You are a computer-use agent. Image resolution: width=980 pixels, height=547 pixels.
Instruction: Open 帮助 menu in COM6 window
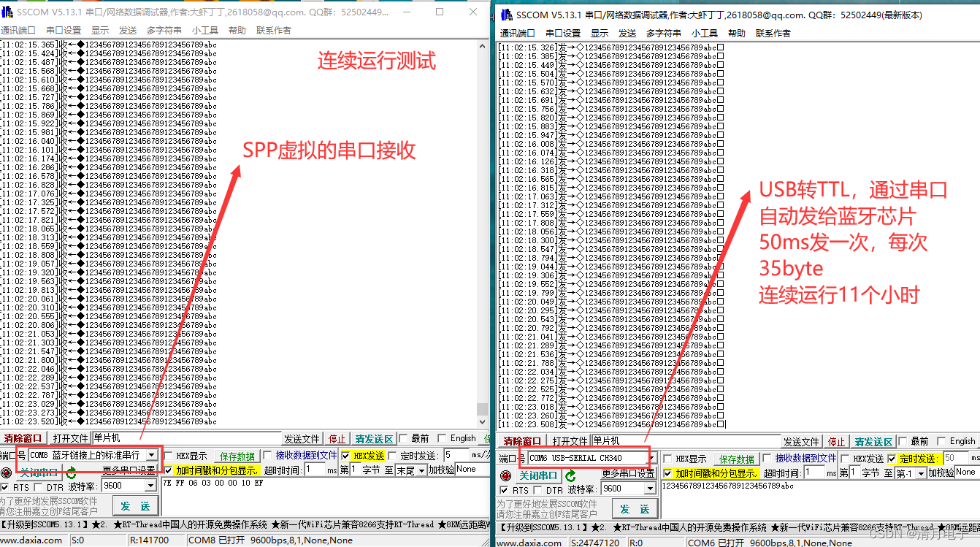click(x=737, y=33)
